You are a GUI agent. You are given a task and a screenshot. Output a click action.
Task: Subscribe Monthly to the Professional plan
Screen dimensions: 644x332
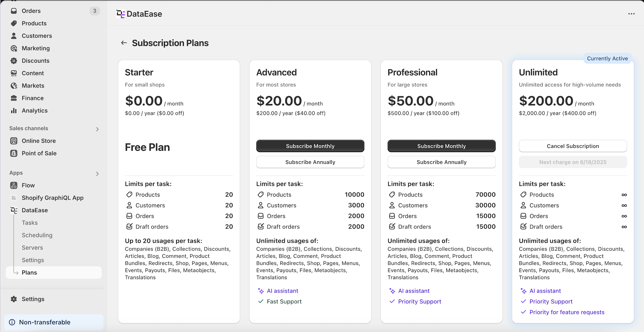click(x=441, y=146)
